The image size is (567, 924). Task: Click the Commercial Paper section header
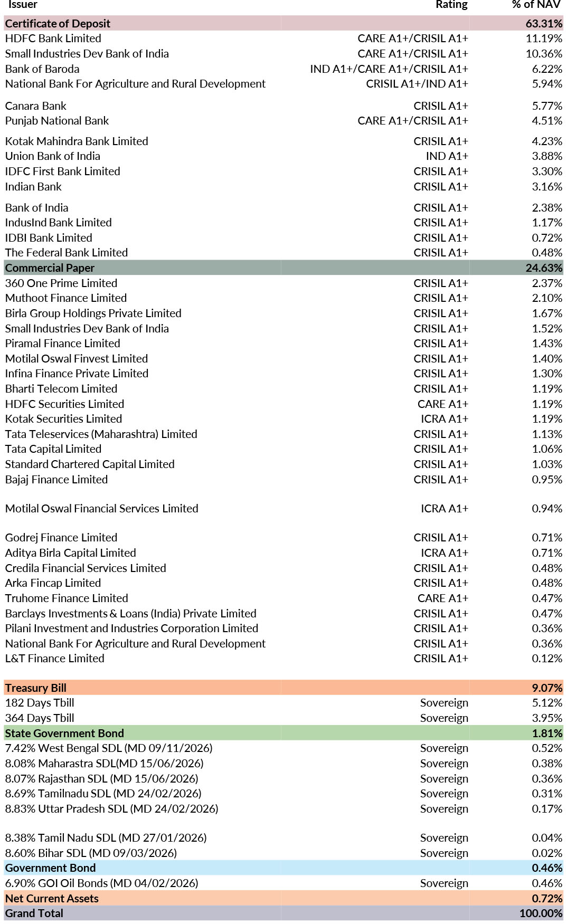tap(50, 268)
